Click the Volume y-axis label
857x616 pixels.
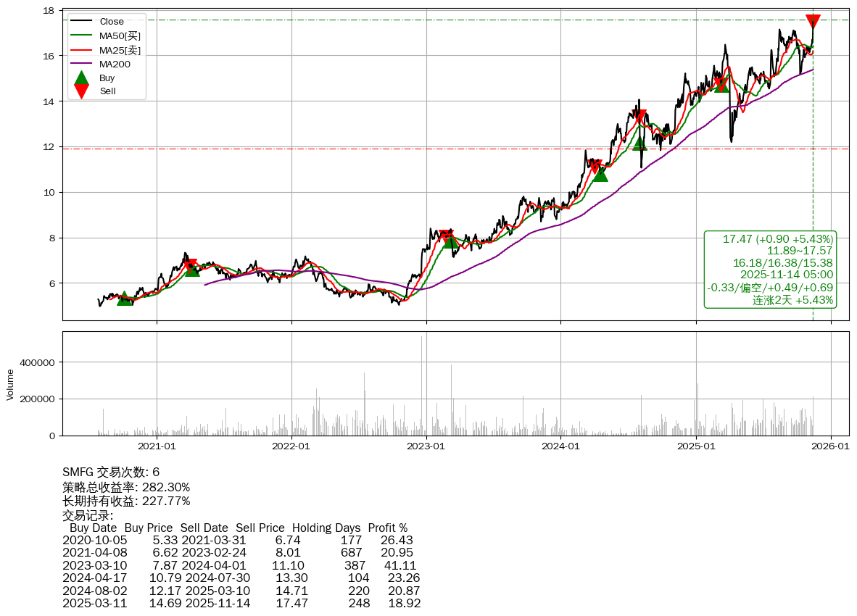click(x=10, y=384)
